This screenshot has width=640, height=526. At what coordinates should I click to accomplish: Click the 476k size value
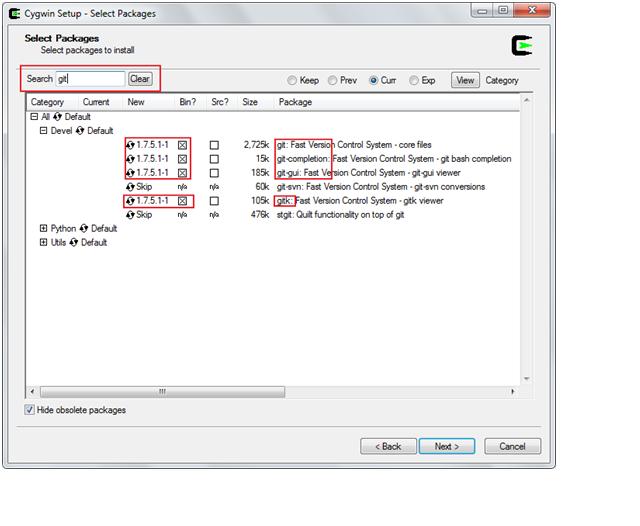(x=260, y=215)
